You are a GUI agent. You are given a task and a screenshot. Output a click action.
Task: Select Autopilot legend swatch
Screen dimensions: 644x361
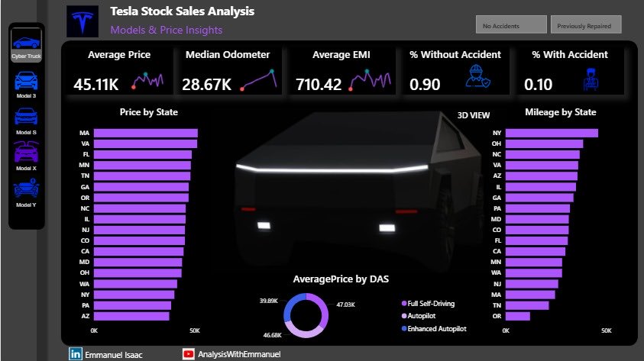point(404,316)
